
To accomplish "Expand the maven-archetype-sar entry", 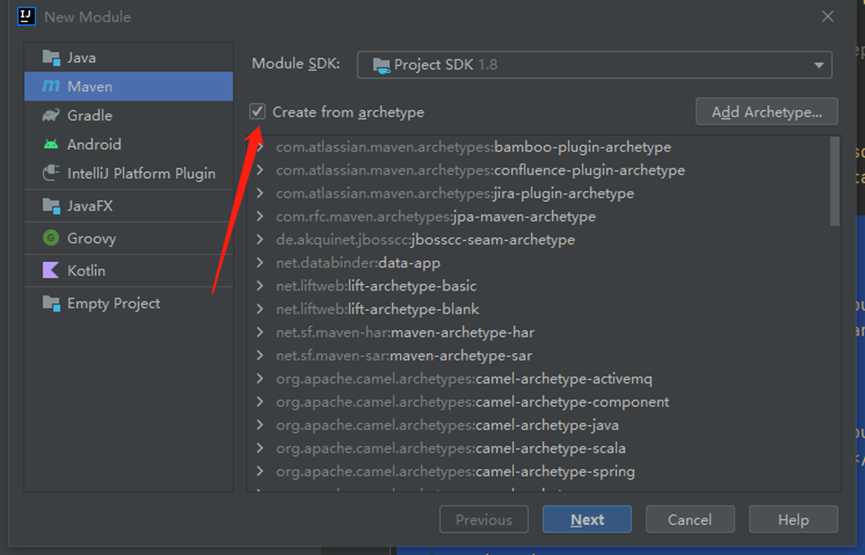I will (260, 355).
